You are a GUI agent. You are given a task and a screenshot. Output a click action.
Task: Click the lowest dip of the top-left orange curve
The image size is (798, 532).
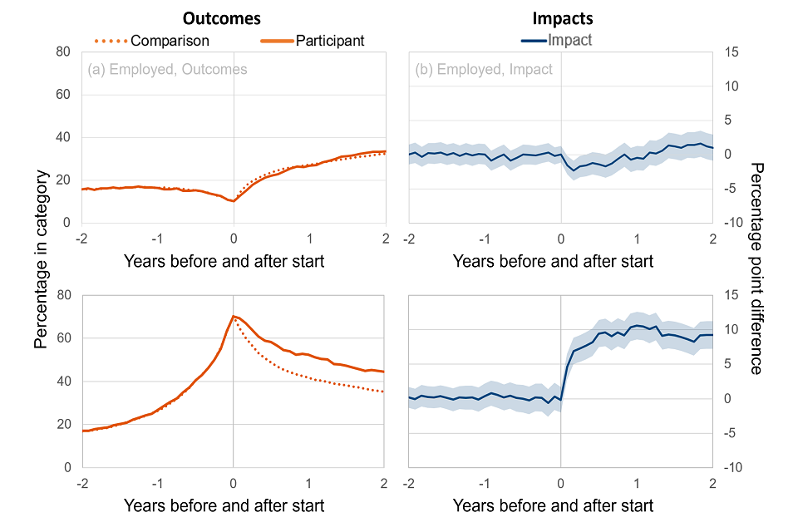234,200
